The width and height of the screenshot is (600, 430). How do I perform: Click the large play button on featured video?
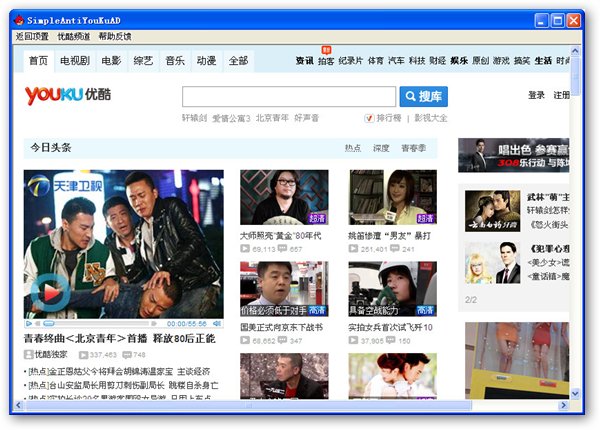[x=50, y=294]
